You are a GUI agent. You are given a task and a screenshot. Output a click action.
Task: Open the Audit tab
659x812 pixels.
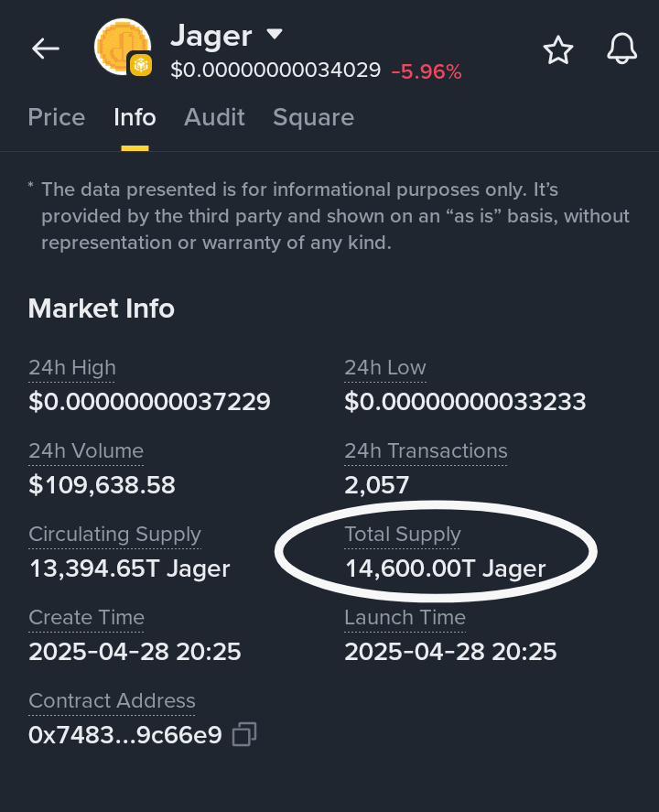point(214,117)
